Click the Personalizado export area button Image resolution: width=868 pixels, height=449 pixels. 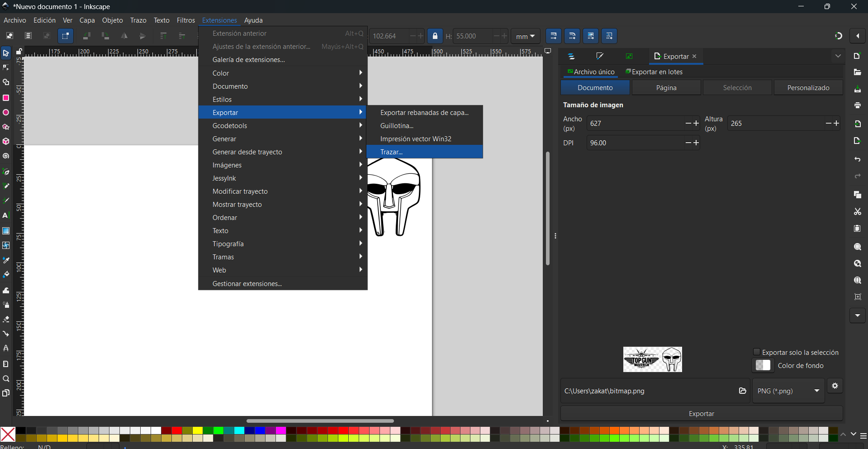click(x=808, y=88)
